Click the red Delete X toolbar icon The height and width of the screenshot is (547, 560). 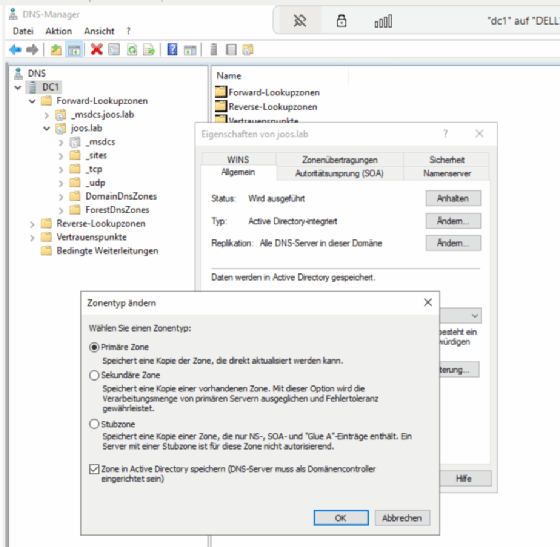pos(96,49)
